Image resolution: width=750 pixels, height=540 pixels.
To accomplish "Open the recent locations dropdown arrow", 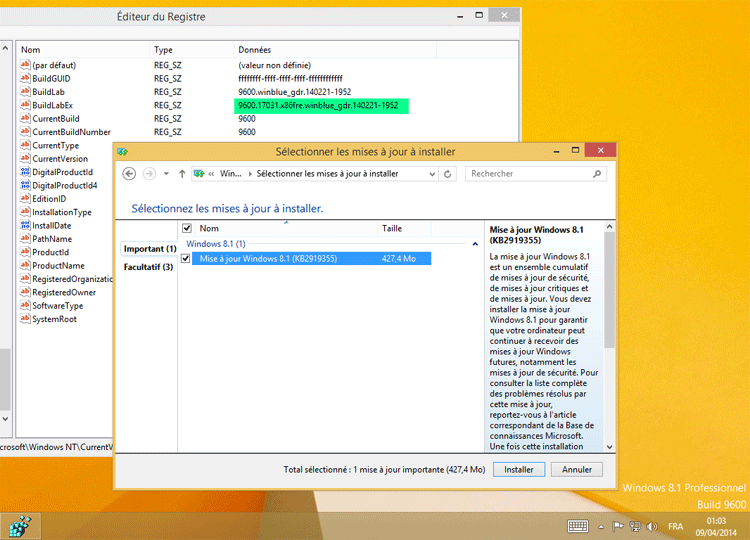I will [166, 173].
